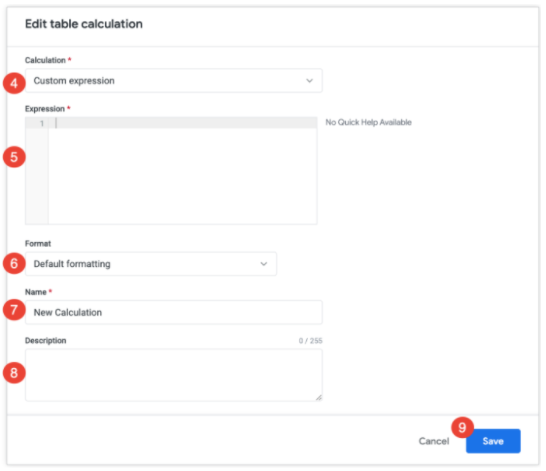Click the red step 9 marker
The height and width of the screenshot is (471, 546).
[x=462, y=427]
